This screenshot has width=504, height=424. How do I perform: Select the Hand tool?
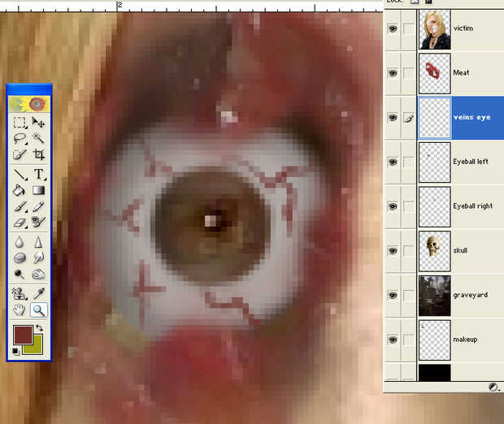[20, 310]
